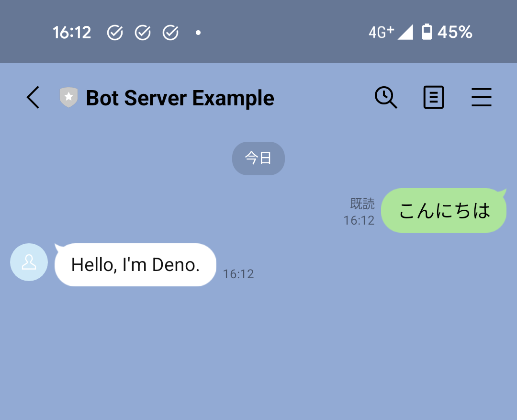Open the bot's profile avatar

click(29, 262)
